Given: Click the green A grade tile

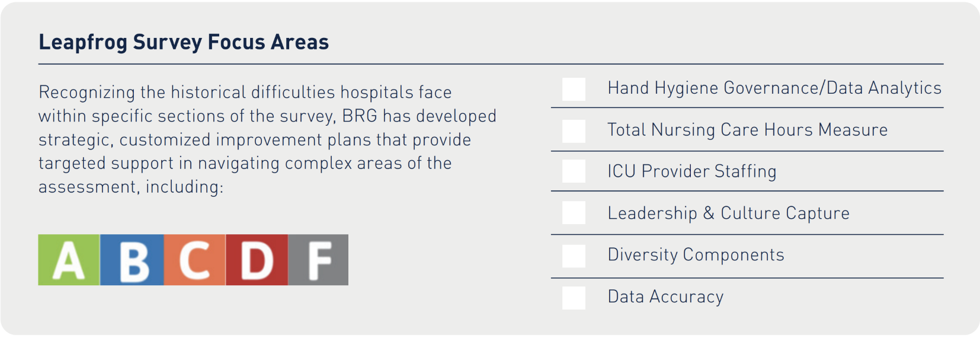Looking at the screenshot, I should coord(69,260).
